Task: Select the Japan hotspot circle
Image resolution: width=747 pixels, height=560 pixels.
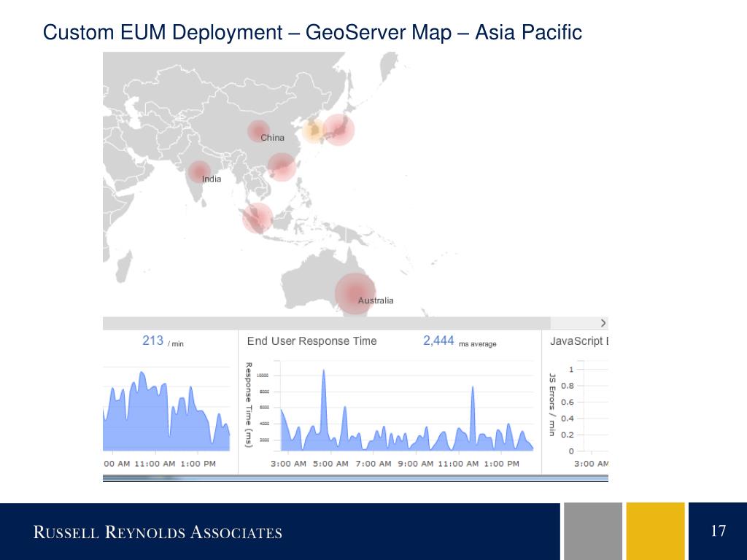Action: click(x=338, y=130)
